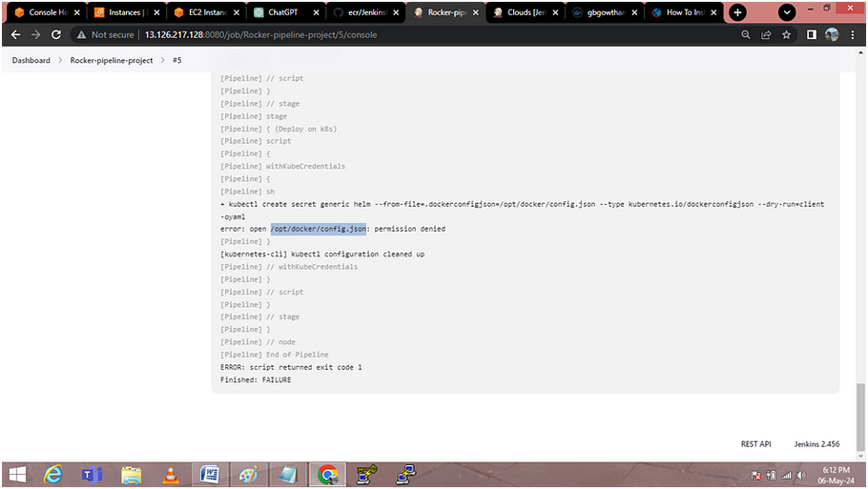Close the Rocker-pipeline tab
The image size is (868, 489).
476,12
